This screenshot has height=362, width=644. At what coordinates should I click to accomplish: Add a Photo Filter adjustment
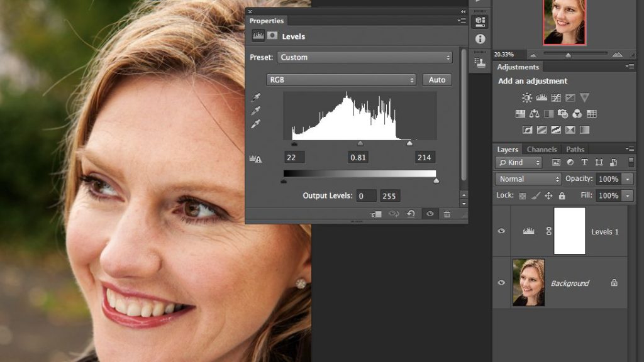tap(563, 114)
